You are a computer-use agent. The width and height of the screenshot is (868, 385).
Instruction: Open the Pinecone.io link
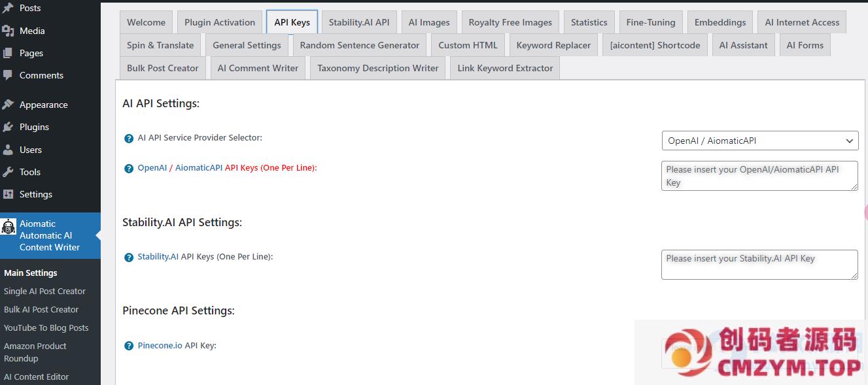[x=160, y=345]
